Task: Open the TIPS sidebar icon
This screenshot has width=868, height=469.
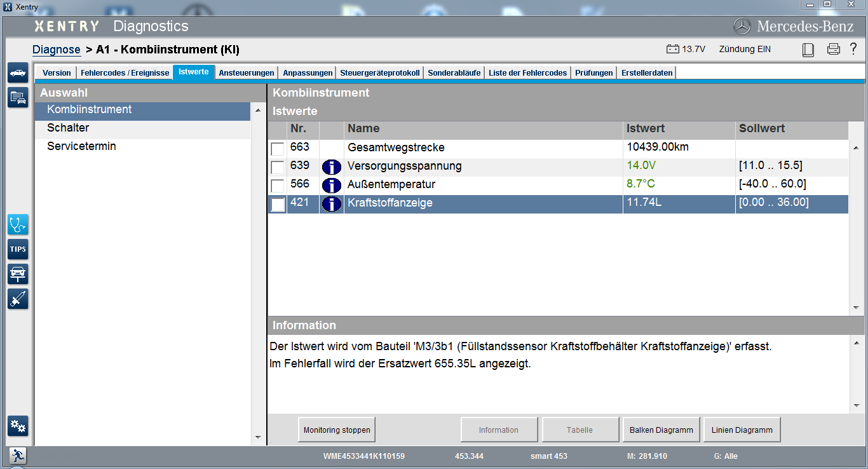Action: coord(18,249)
